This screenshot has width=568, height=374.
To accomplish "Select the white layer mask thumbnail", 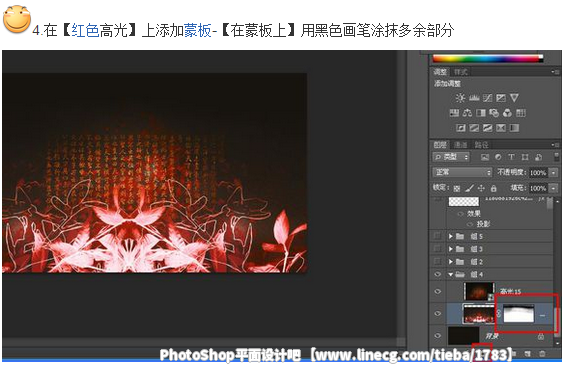I will click(x=519, y=313).
